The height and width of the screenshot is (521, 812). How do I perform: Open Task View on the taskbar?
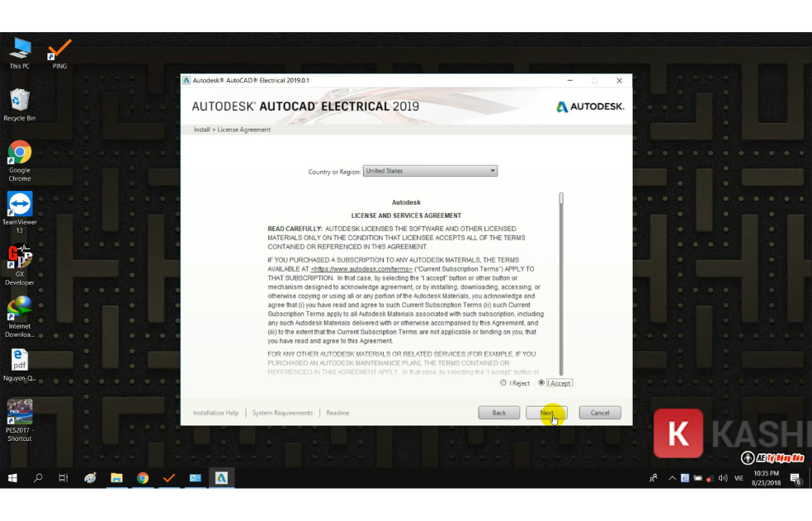(64, 478)
